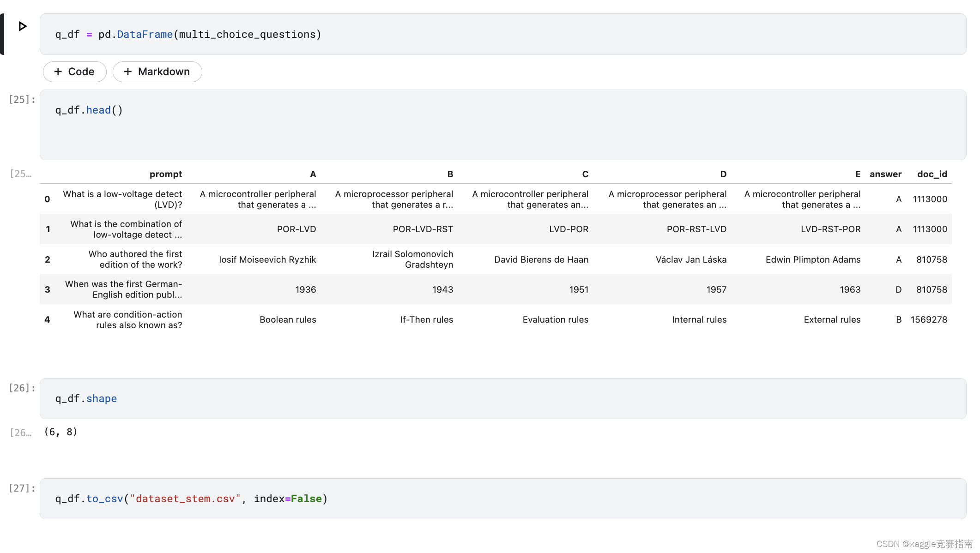This screenshot has height=553, width=980.
Task: Click the 'LVD-RST-POR' cell
Action: point(830,229)
